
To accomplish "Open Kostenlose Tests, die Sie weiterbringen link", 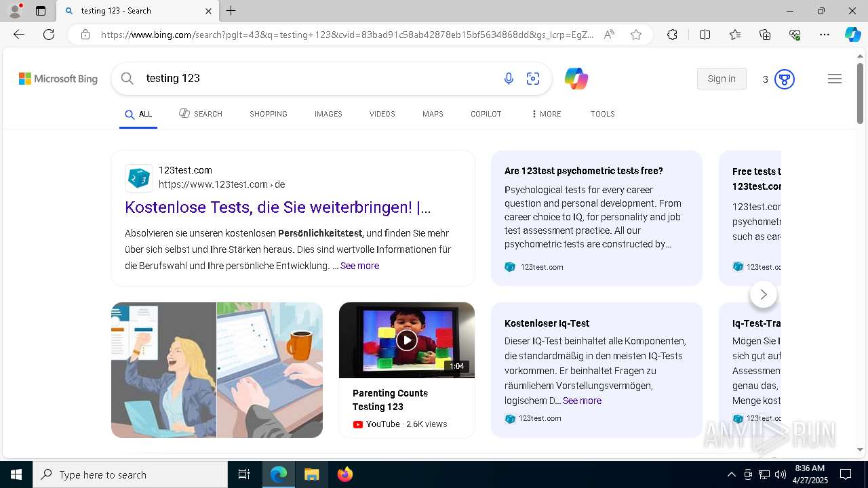I will point(277,207).
